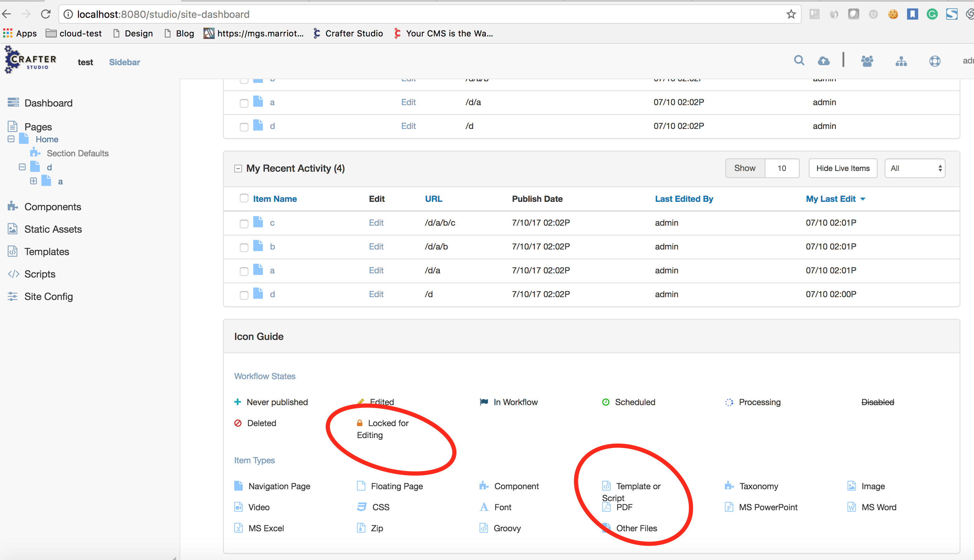Open the users group icon in header

pyautogui.click(x=867, y=61)
